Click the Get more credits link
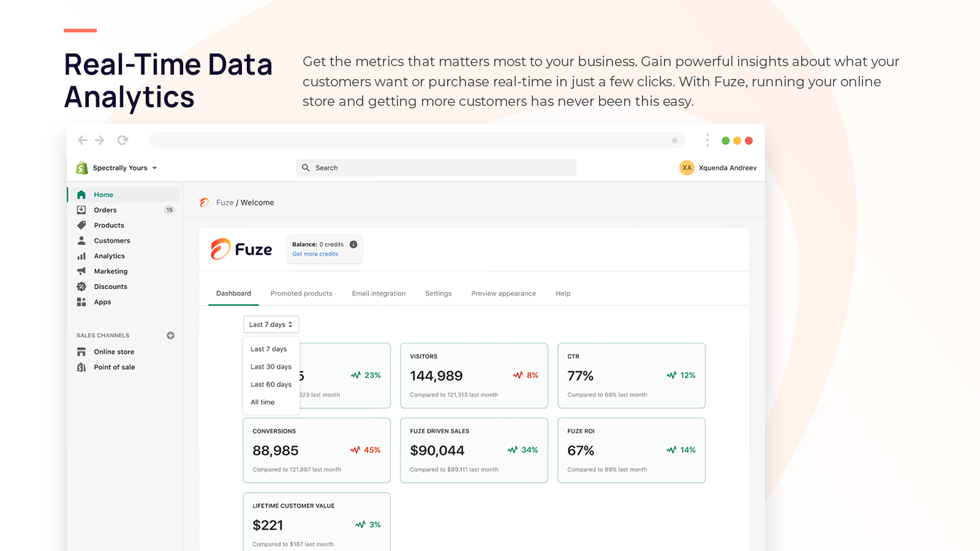Screen dimensions: 980x551 point(314,254)
